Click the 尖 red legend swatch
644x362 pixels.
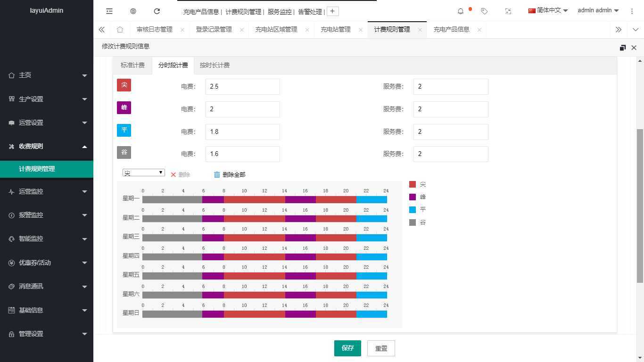coord(413,184)
